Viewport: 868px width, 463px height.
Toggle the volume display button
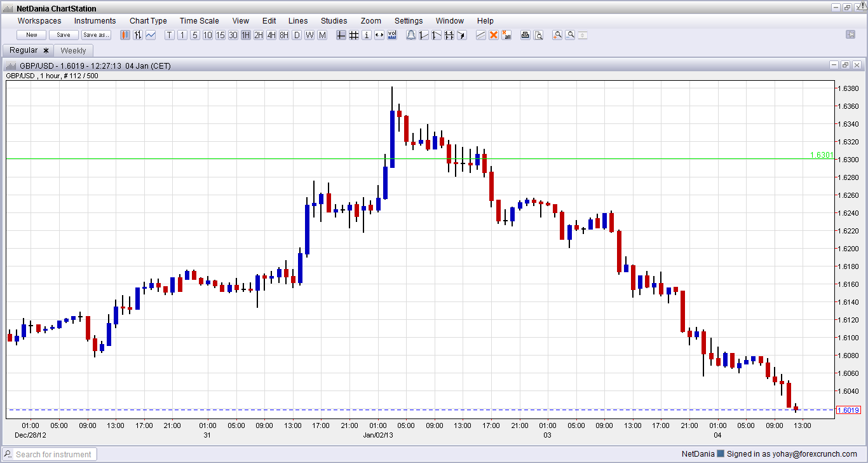coord(392,35)
